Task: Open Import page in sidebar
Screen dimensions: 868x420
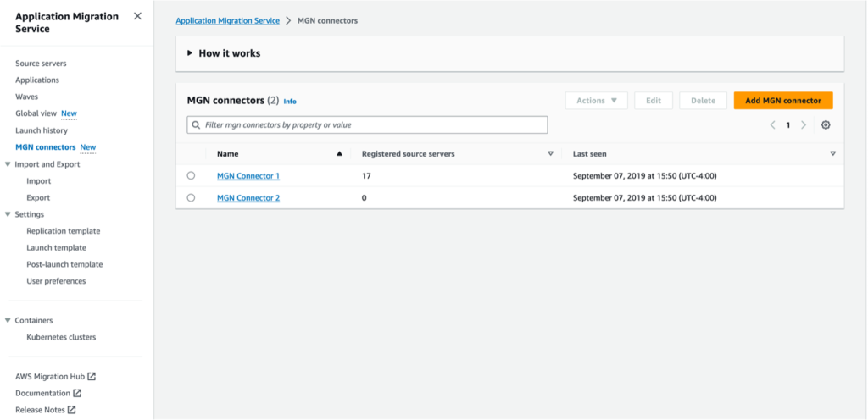Action: (39, 180)
